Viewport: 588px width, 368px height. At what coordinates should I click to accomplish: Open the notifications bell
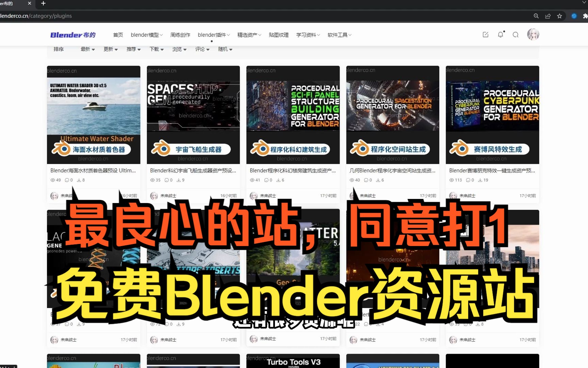click(501, 34)
